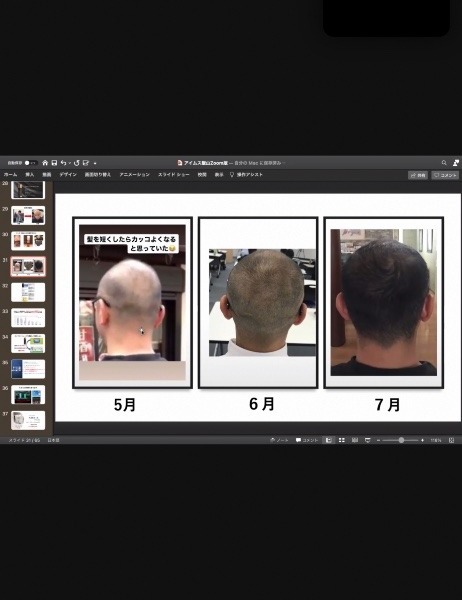Screen dimensions: 462x600
Task: Select slide 31 thumbnail
Action: [28, 266]
